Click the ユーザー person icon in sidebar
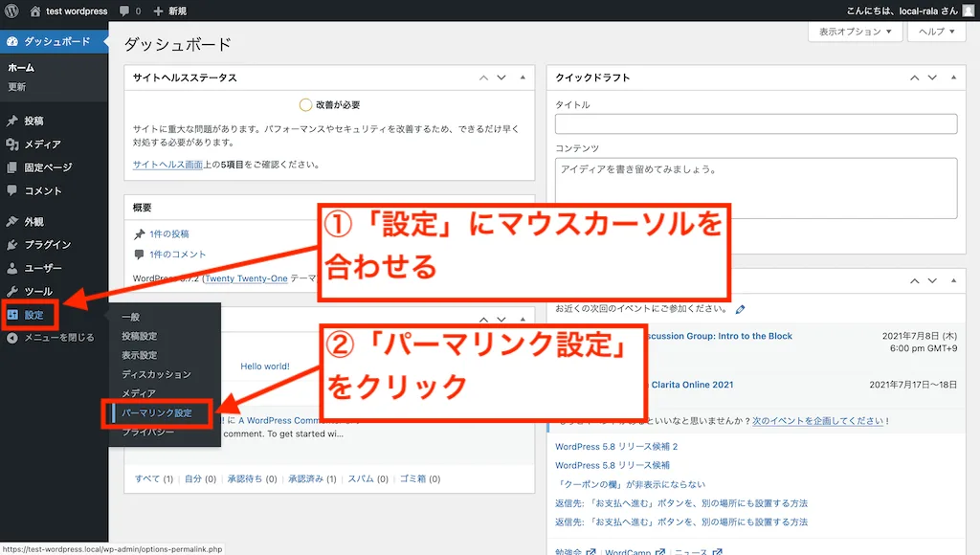Viewport: 980px width, 555px height. (x=11, y=268)
